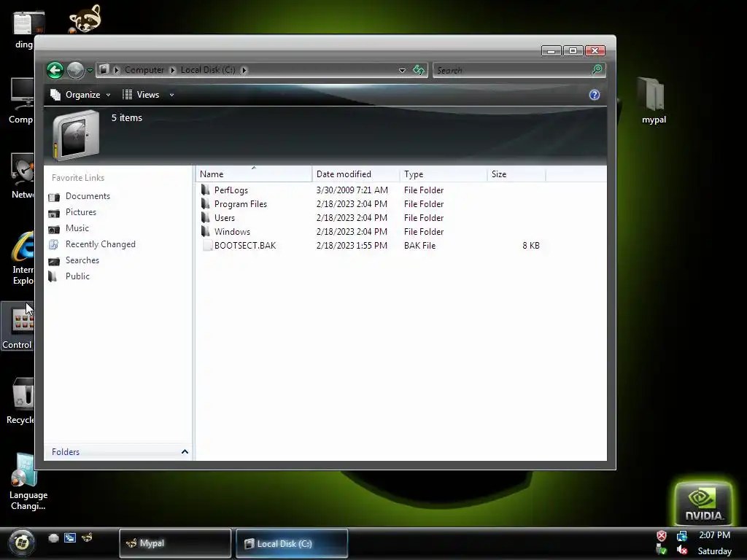Click inside the Search box
747x560 pixels.
click(x=511, y=71)
